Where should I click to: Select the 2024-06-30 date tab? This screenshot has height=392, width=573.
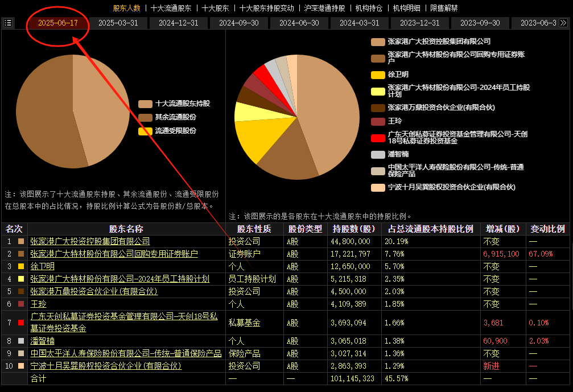299,23
